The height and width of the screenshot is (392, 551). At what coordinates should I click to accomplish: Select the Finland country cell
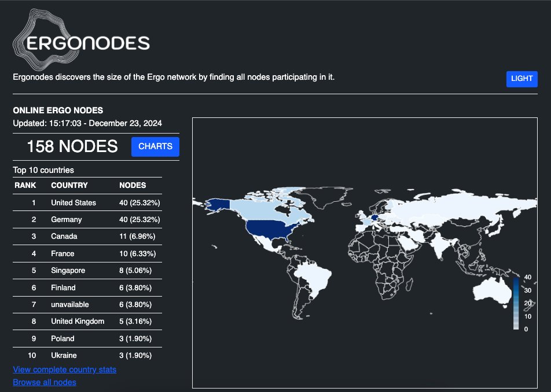click(63, 288)
